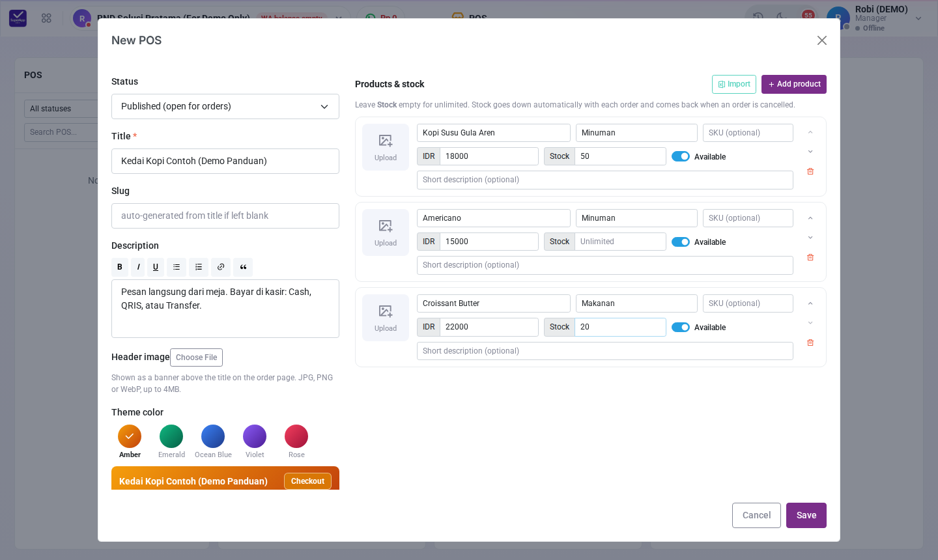Select the Ocean Blue theme color
The width and height of the screenshot is (938, 560).
pyautogui.click(x=213, y=436)
